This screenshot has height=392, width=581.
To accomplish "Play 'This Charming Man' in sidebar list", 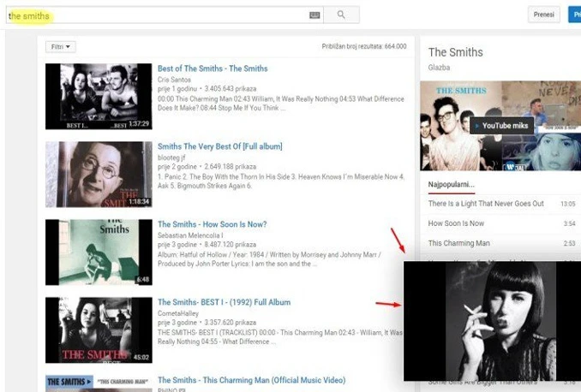I will tap(458, 243).
